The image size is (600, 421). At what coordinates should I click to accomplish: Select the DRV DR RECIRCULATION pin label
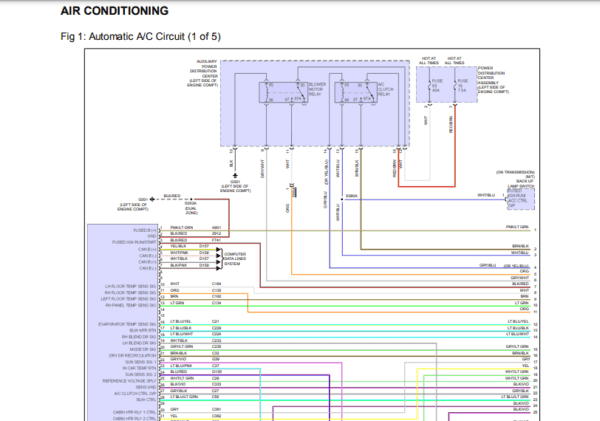click(132, 356)
